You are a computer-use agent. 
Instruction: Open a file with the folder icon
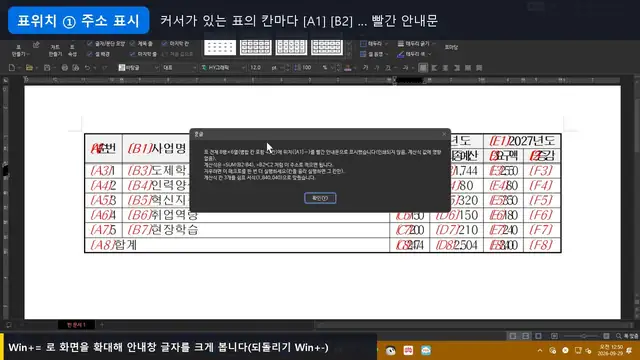[x=29, y=68]
